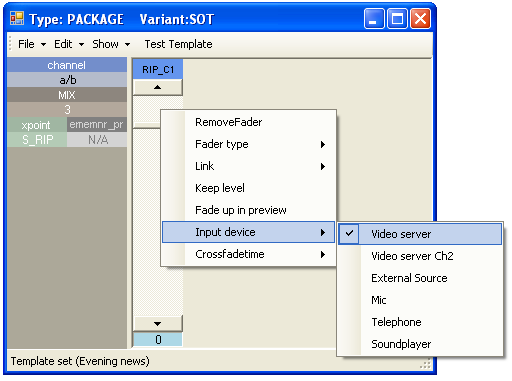Click the Test Template button

click(178, 44)
